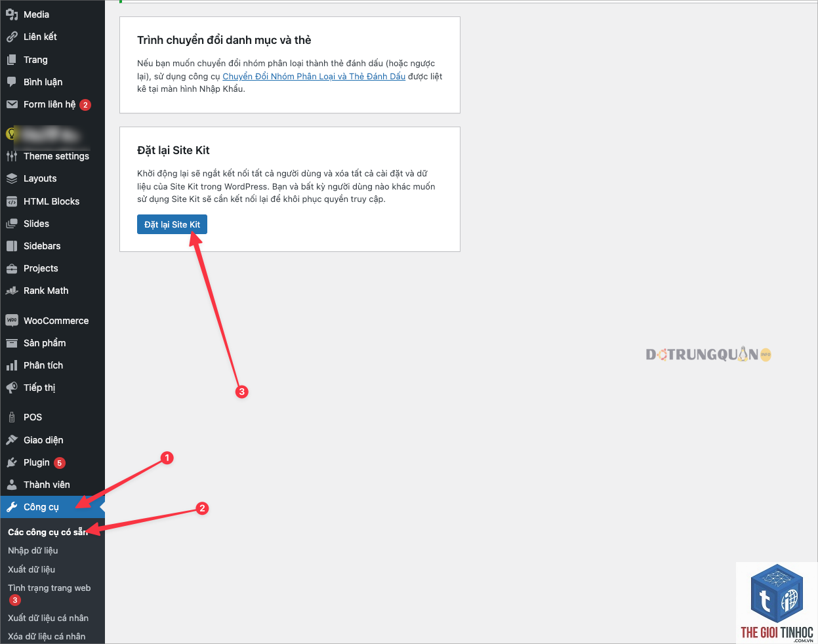Image resolution: width=818 pixels, height=644 pixels.
Task: Click the Công cụ wrench icon
Action: pos(12,507)
